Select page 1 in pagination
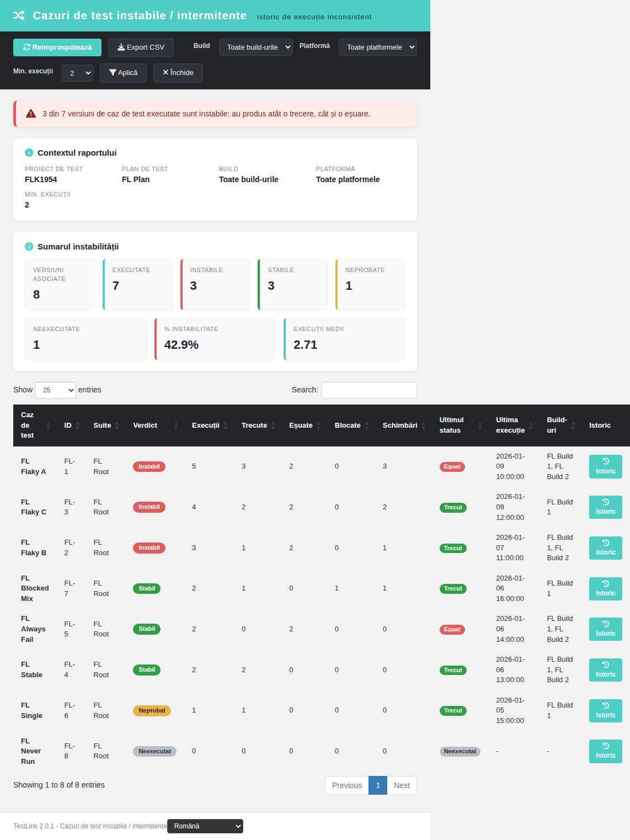 click(378, 785)
